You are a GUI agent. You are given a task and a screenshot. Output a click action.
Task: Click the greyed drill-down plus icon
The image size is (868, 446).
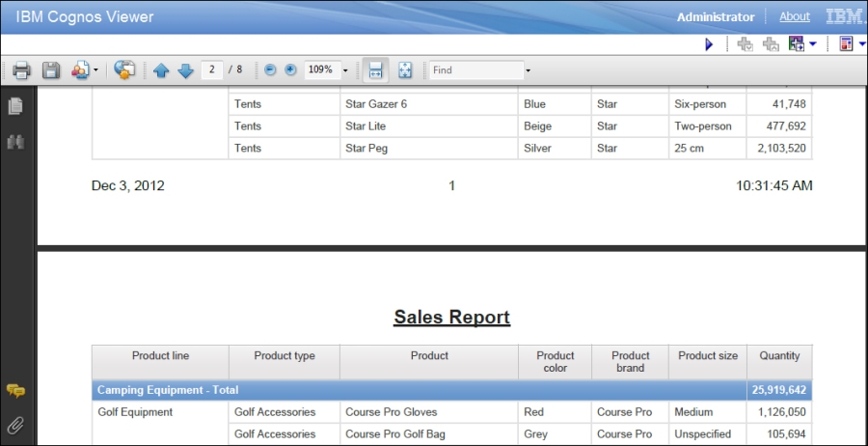pyautogui.click(x=746, y=44)
